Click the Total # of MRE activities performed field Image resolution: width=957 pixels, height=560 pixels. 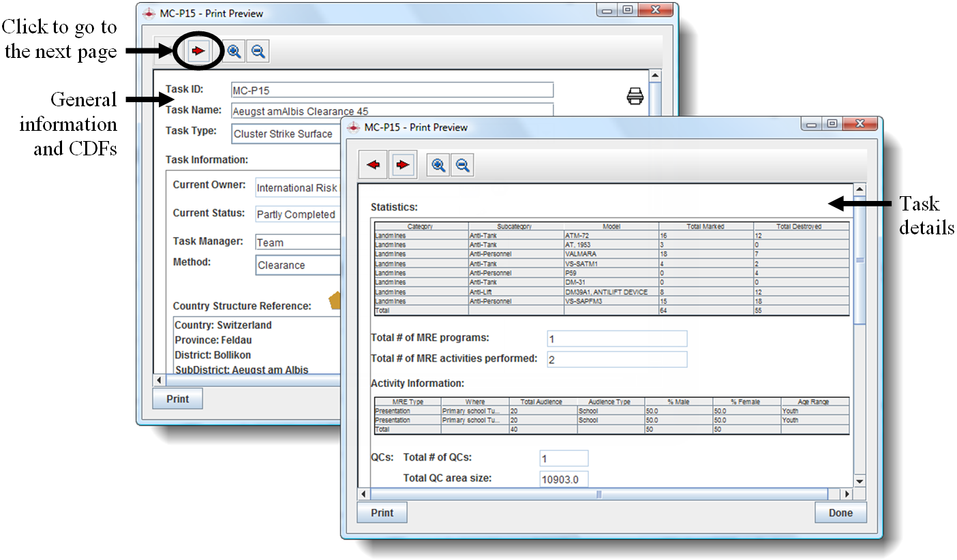(x=617, y=359)
